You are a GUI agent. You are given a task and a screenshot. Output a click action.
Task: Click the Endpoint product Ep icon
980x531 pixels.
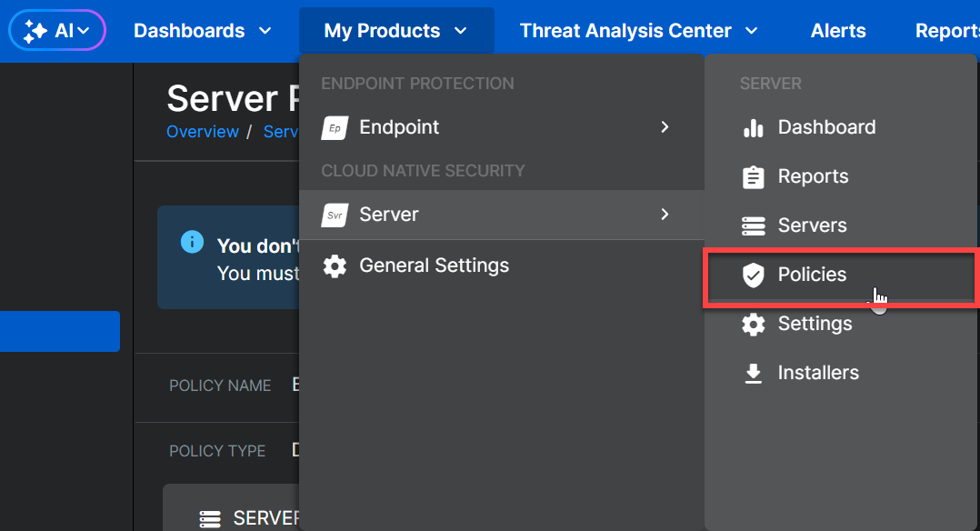pos(335,128)
